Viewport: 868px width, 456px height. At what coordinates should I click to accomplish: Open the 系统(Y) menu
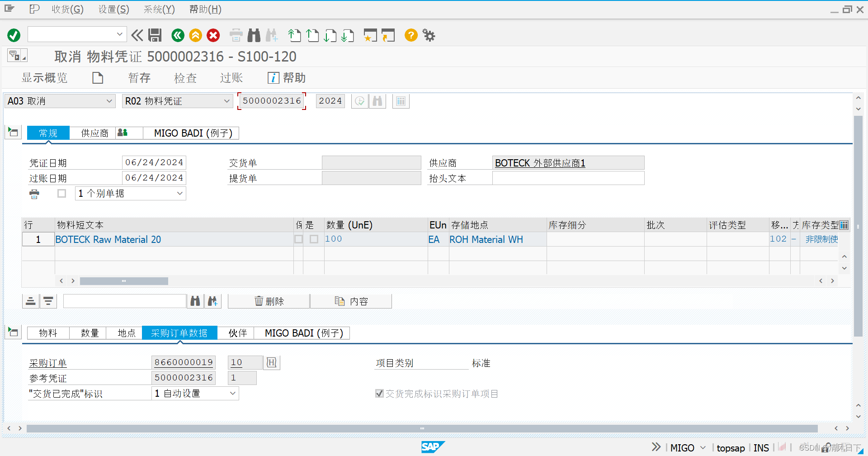pyautogui.click(x=159, y=9)
